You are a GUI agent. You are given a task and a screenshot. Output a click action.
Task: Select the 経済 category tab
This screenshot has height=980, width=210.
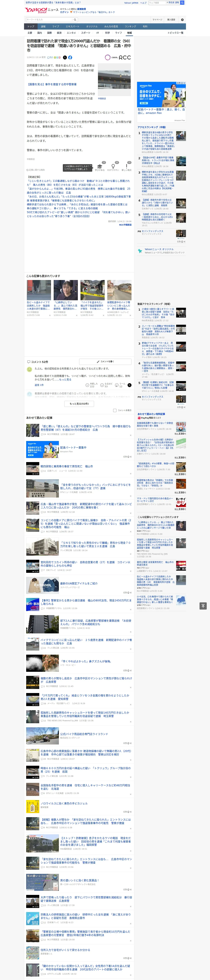tap(59, 33)
